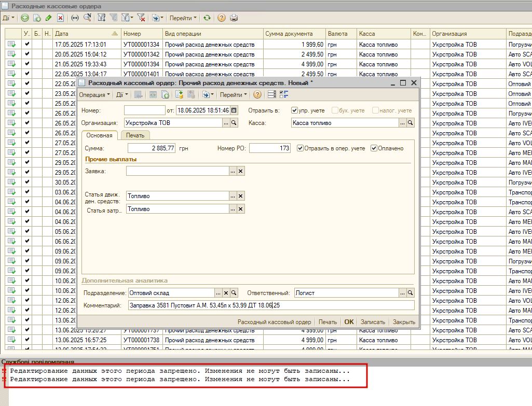Expand Перейти dropdown in list toolbar
532x406 pixels.
pos(183,18)
